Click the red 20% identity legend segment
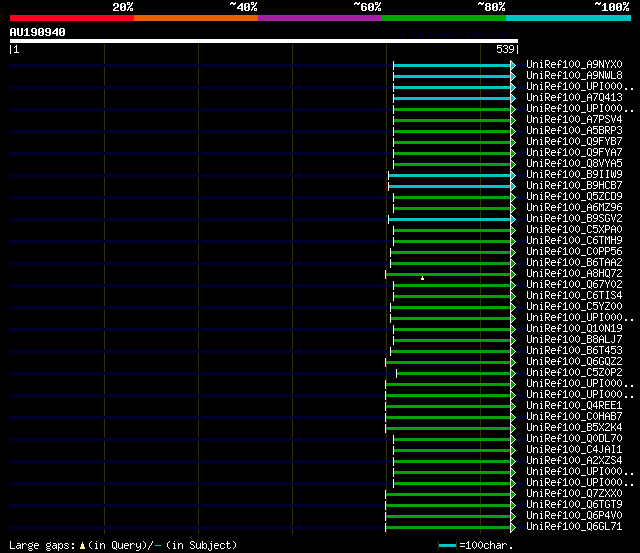This screenshot has width=640, height=553. [72, 18]
